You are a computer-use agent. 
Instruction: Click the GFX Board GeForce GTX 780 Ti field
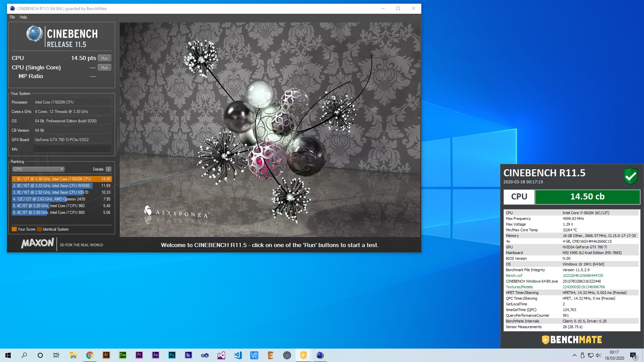tap(72, 140)
